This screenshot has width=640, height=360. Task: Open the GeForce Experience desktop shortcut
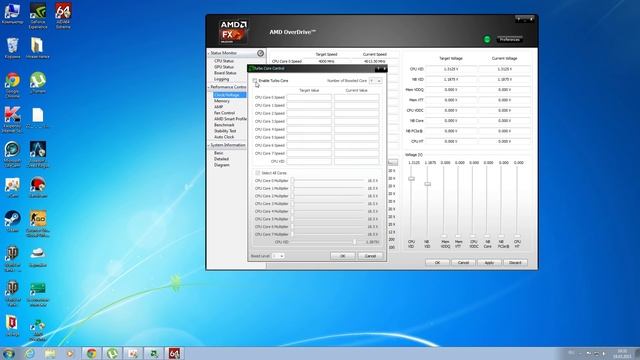click(38, 16)
